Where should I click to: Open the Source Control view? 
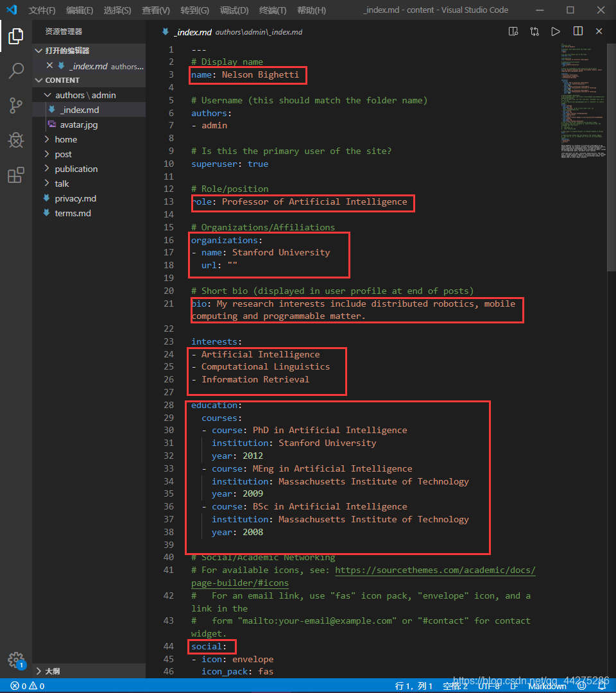16,106
